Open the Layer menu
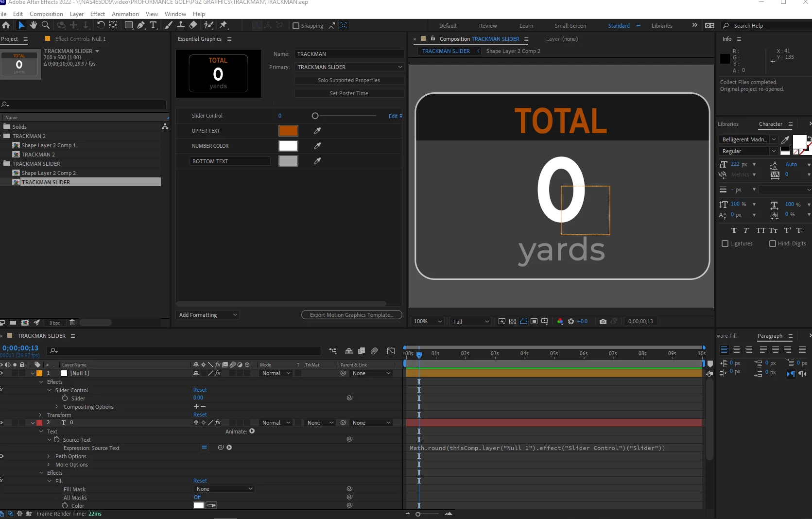Viewport: 812px width, 519px height. [x=77, y=14]
